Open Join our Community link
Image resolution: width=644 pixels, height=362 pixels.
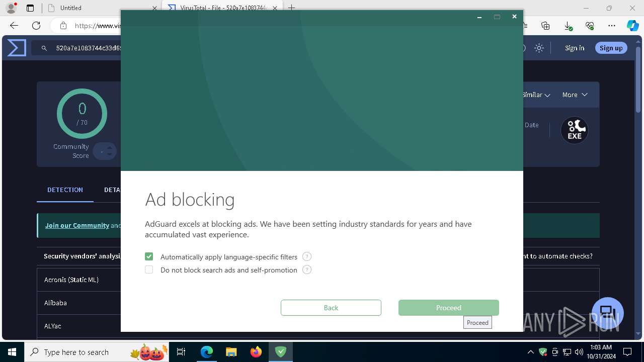coord(77,225)
